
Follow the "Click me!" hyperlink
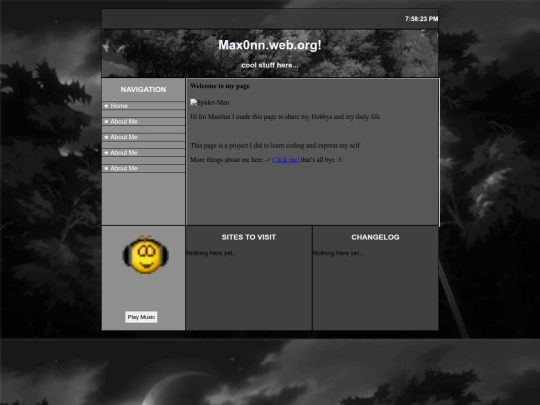[285, 160]
